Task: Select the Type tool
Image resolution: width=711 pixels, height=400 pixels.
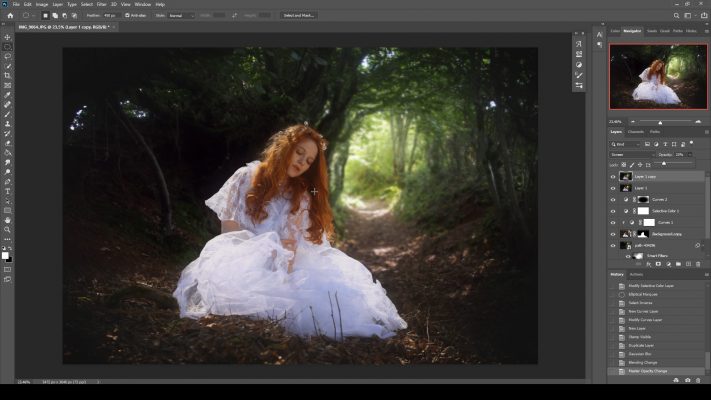Action: (7, 191)
